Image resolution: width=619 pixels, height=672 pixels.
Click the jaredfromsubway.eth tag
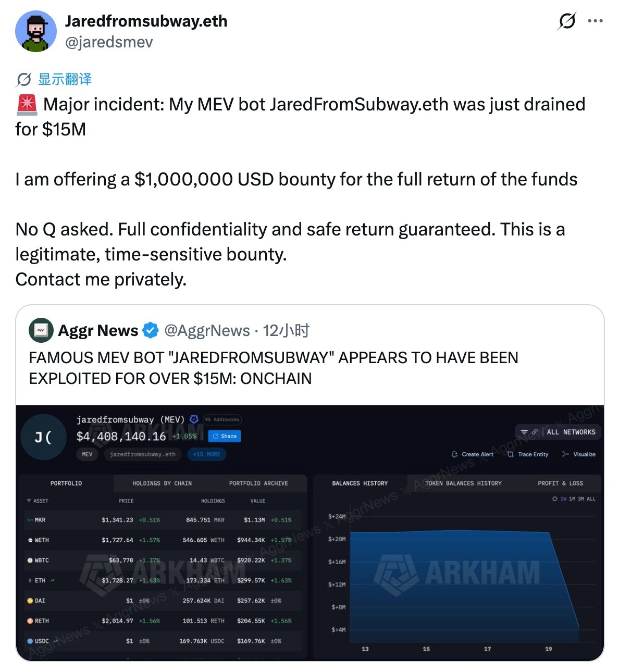pyautogui.click(x=142, y=454)
